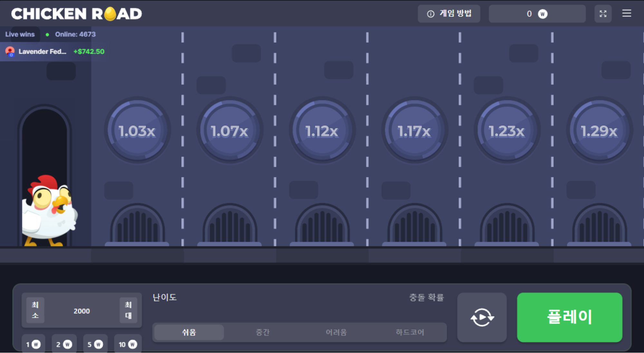Click the bet amount field 2000

pyautogui.click(x=82, y=311)
